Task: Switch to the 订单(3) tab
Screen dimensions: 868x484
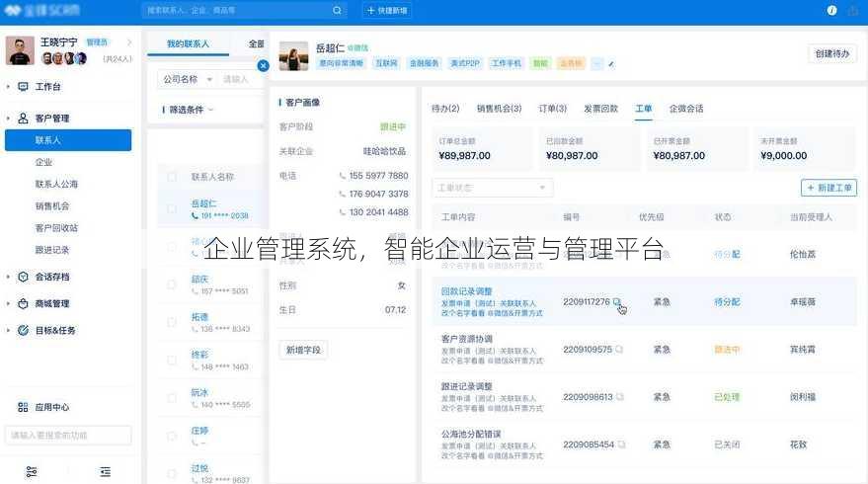Action: click(x=552, y=109)
